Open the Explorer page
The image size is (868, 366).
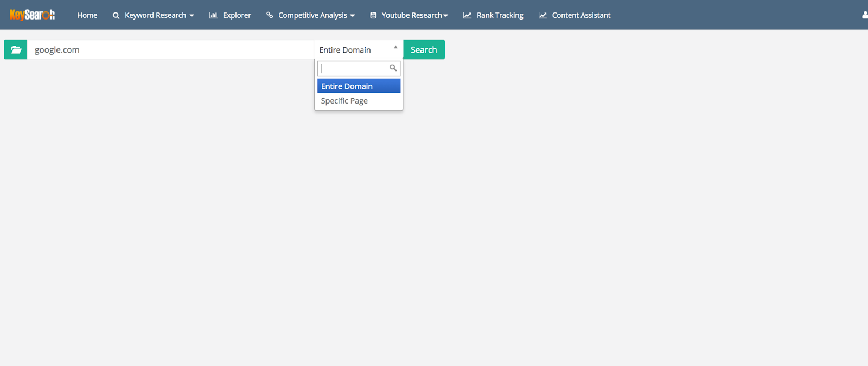(x=230, y=15)
